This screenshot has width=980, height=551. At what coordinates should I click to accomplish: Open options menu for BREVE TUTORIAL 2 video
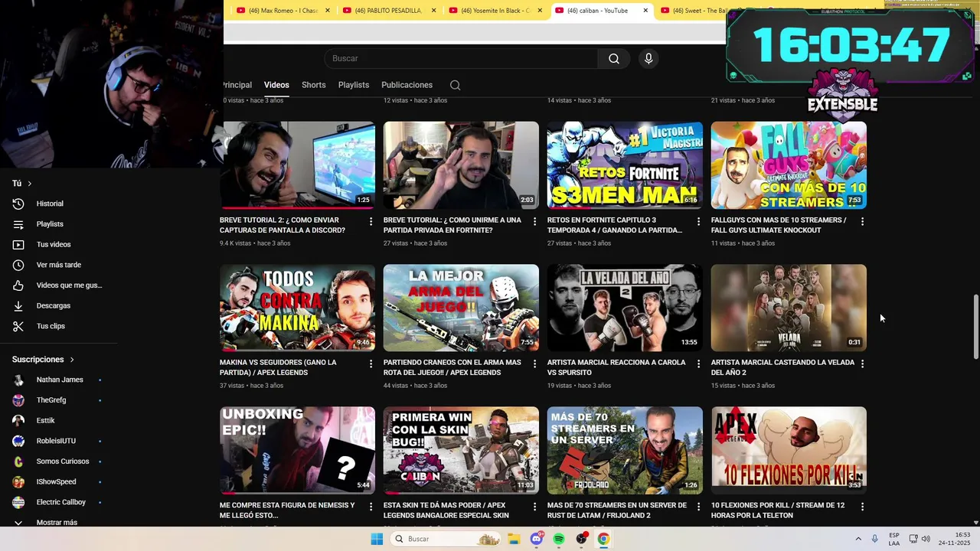pos(371,221)
